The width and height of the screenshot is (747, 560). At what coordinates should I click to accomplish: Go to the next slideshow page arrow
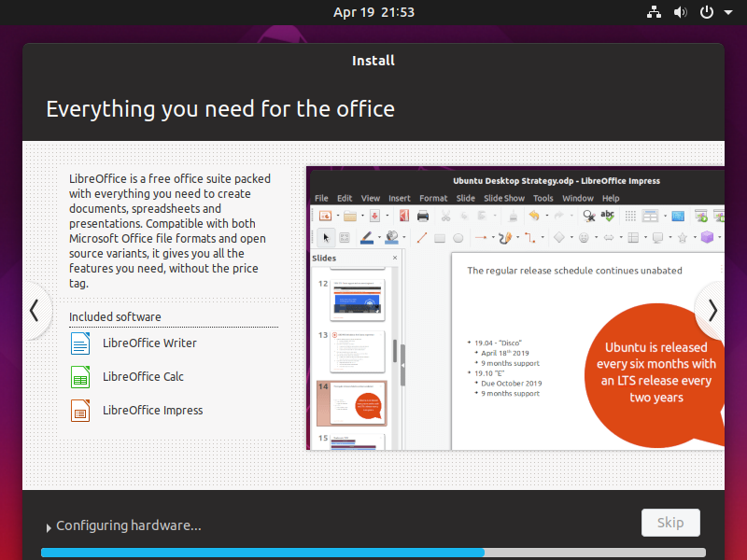(x=712, y=311)
